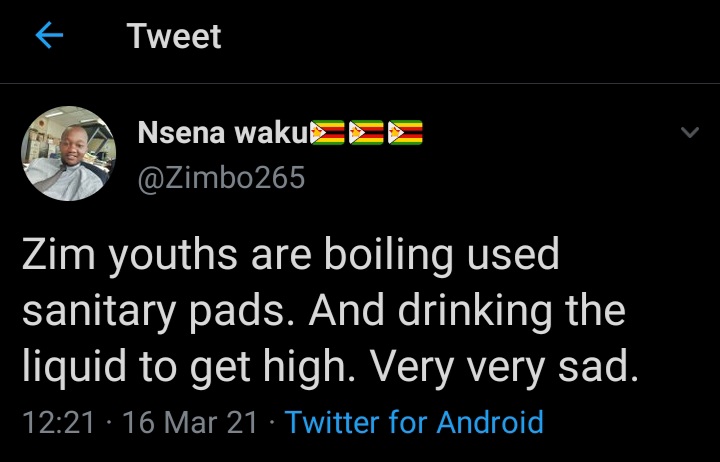Open the Twitter for Android source link

point(414,422)
